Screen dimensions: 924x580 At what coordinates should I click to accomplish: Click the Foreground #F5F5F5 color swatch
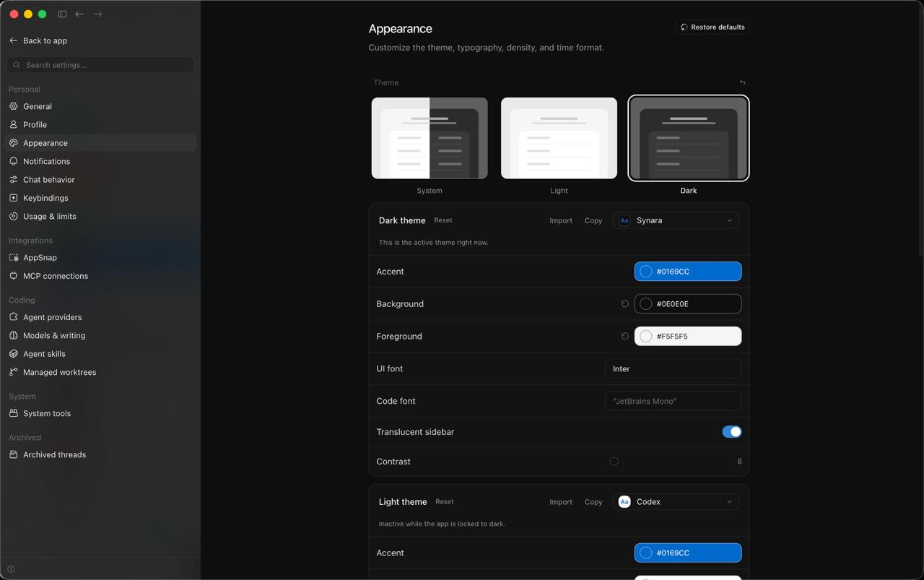click(688, 337)
